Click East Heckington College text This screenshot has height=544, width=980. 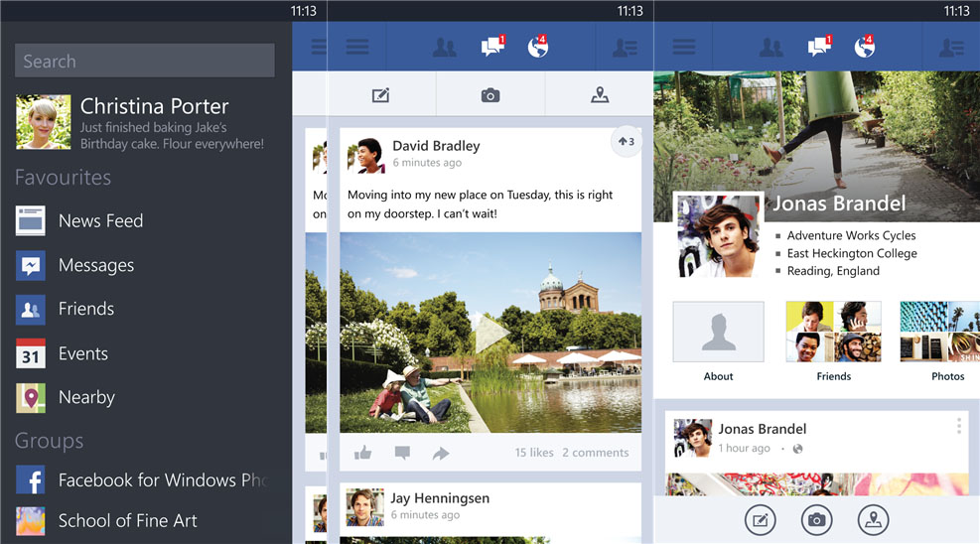(852, 253)
